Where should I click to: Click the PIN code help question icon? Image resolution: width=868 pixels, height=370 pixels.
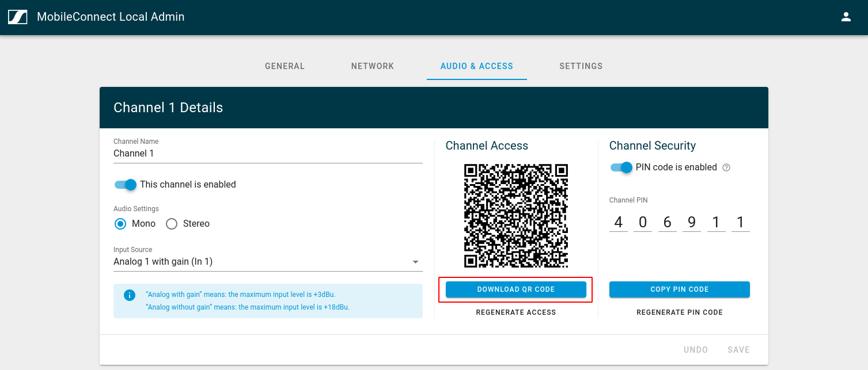point(726,167)
